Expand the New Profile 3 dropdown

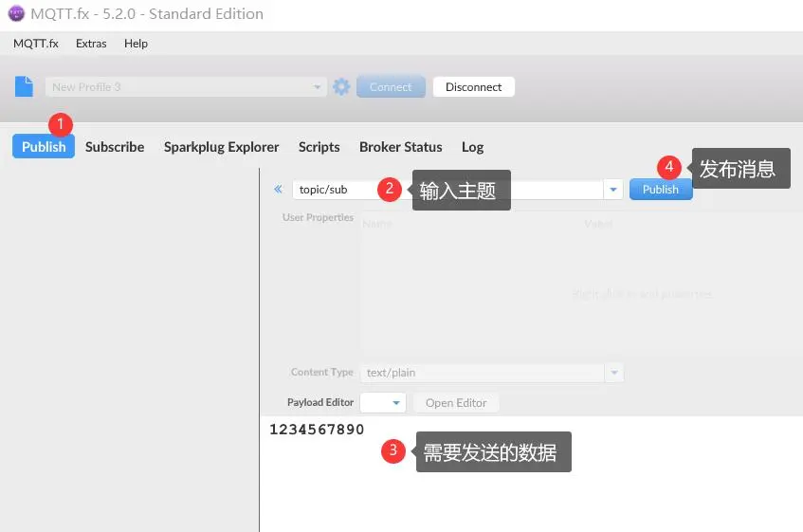(x=318, y=87)
